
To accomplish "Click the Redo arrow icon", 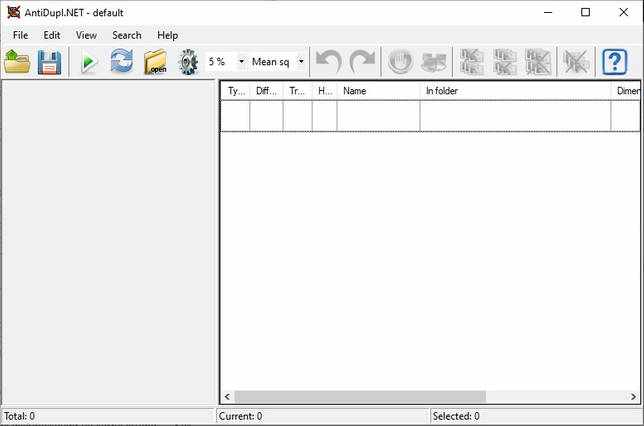I will [362, 62].
